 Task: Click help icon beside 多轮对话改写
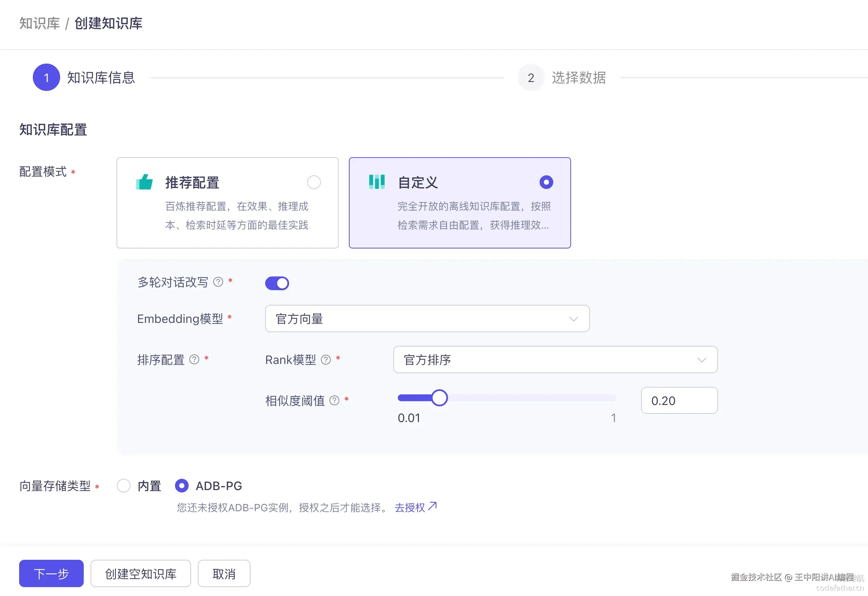click(x=218, y=282)
